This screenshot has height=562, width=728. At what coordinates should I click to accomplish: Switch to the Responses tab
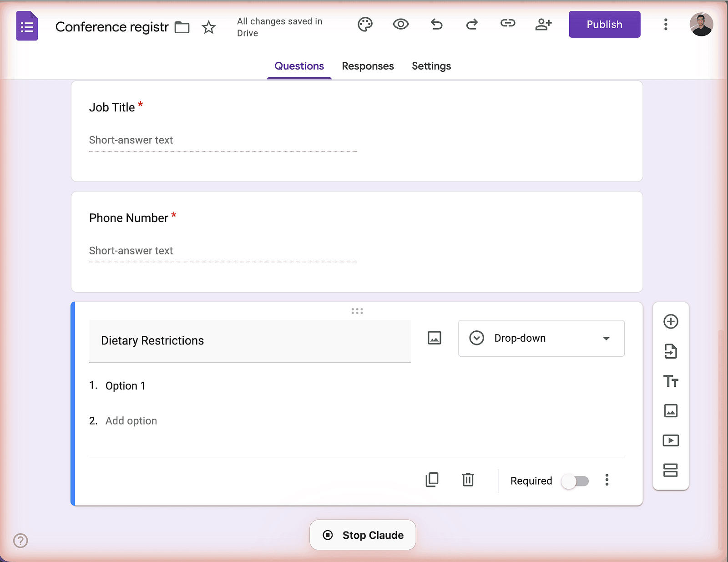pos(368,66)
